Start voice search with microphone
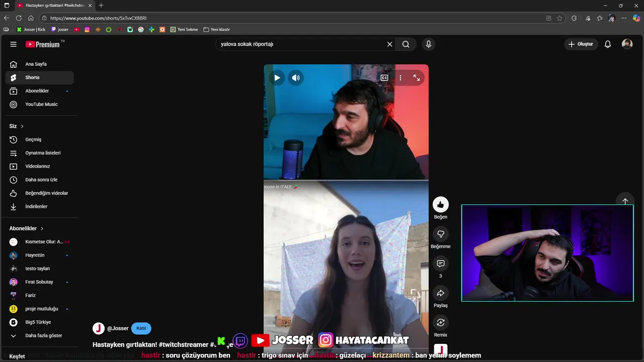 429,44
